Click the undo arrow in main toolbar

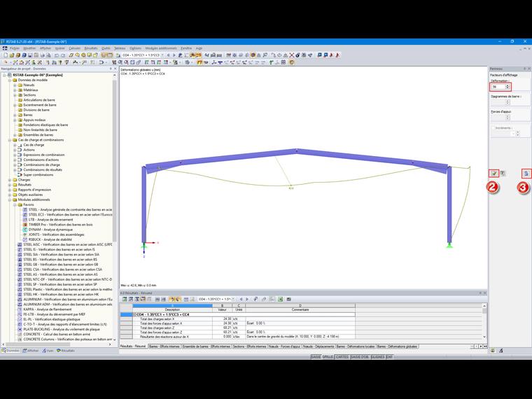pyautogui.click(x=56, y=55)
